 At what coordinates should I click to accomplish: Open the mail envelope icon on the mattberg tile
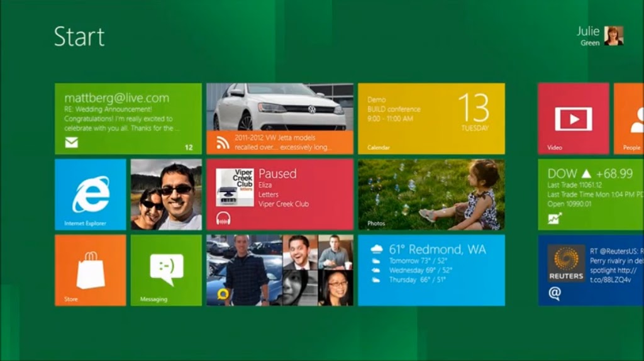pyautogui.click(x=72, y=143)
